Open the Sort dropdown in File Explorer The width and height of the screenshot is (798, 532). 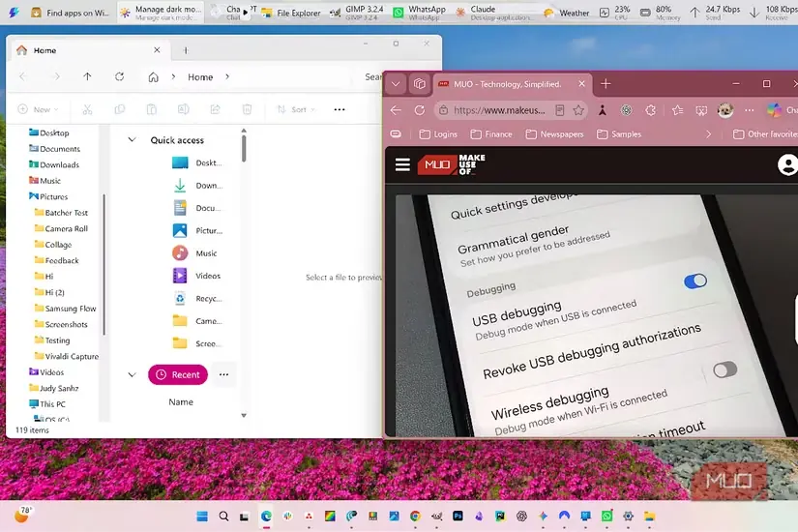[x=296, y=109]
